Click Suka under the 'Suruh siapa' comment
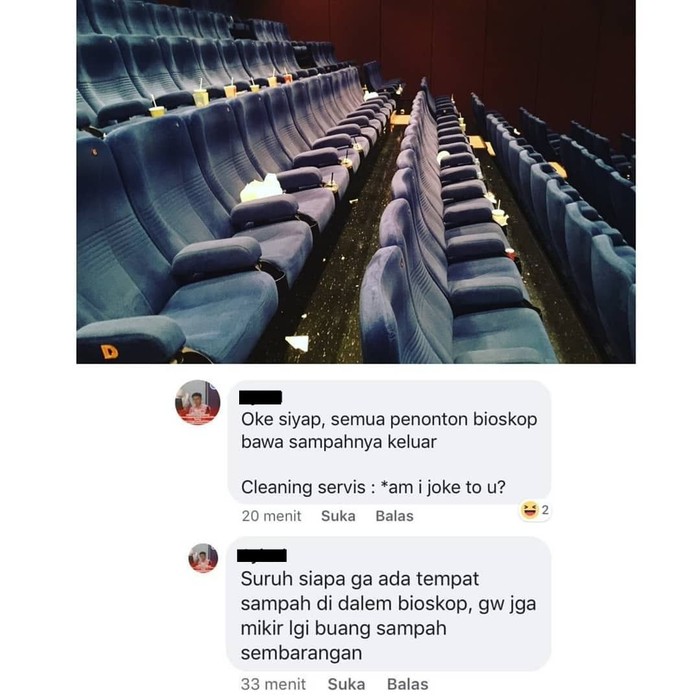This screenshot has height=700, width=700. pos(346,684)
